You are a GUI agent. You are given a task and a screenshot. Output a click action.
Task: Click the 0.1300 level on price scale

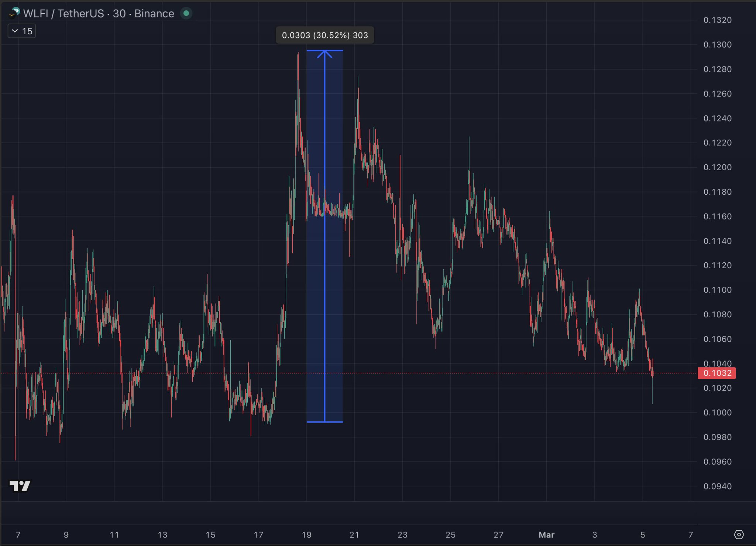pos(717,45)
